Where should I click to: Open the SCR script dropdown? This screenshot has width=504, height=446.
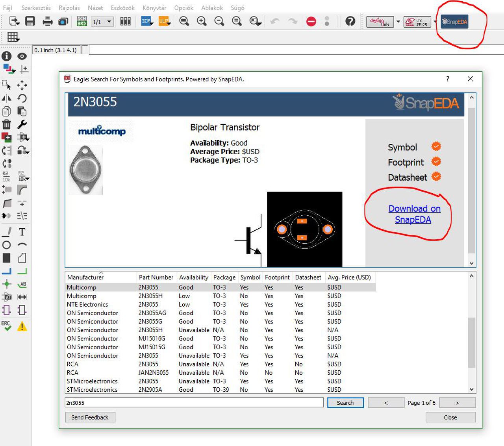click(x=146, y=21)
